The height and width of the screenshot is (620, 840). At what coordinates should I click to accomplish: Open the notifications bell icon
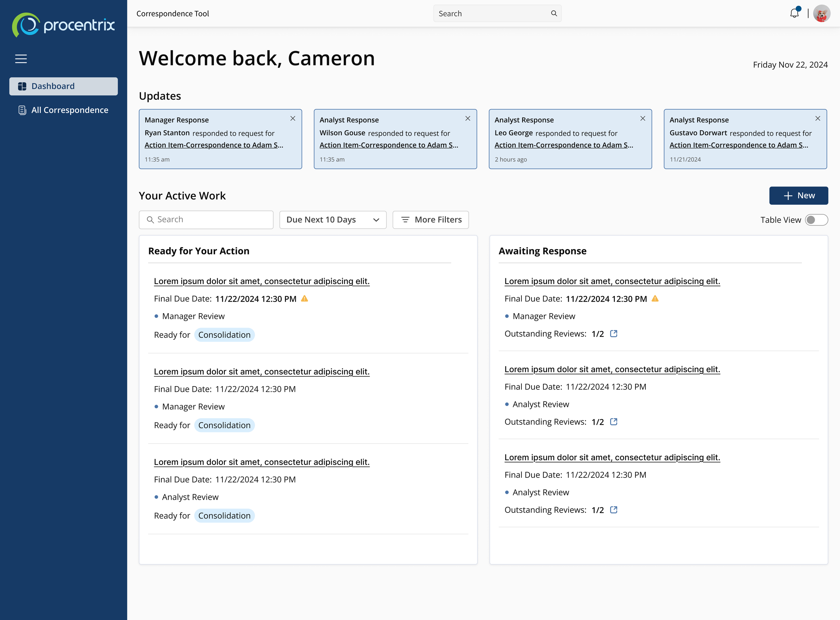[794, 13]
